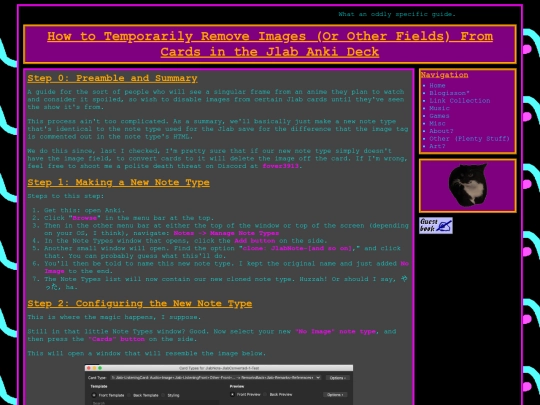The image size is (540, 405).
Task: Open the Misc navigation link
Action: pyautogui.click(x=437, y=123)
